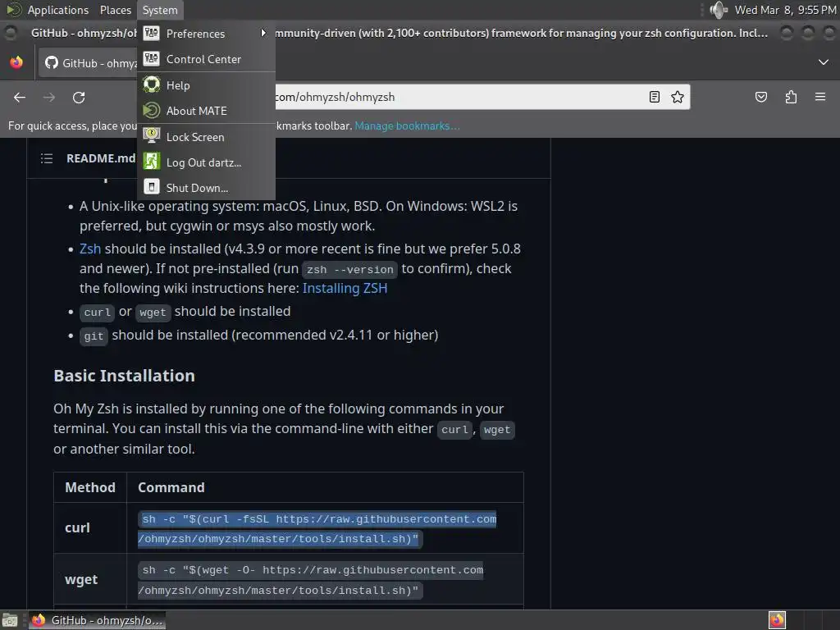Click the Firefox icon in workspace switcher
Screen dimensions: 840x630
777,620
